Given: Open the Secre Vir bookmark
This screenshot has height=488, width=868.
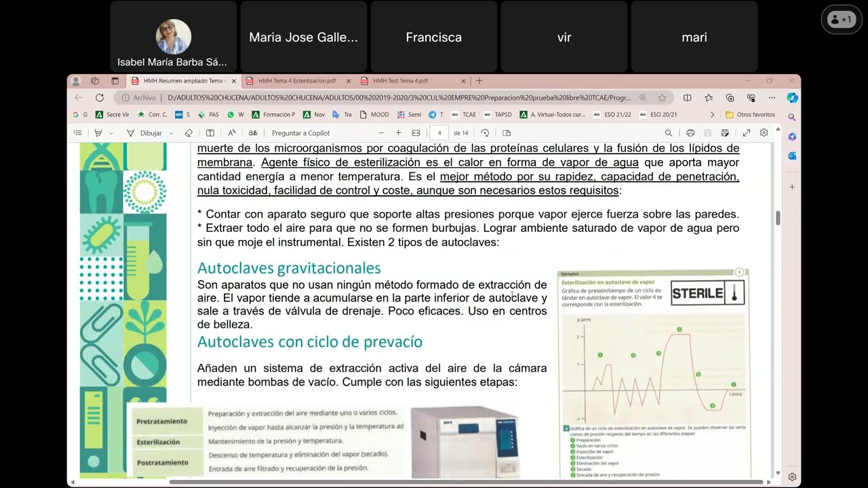Looking at the screenshot, I should [113, 115].
